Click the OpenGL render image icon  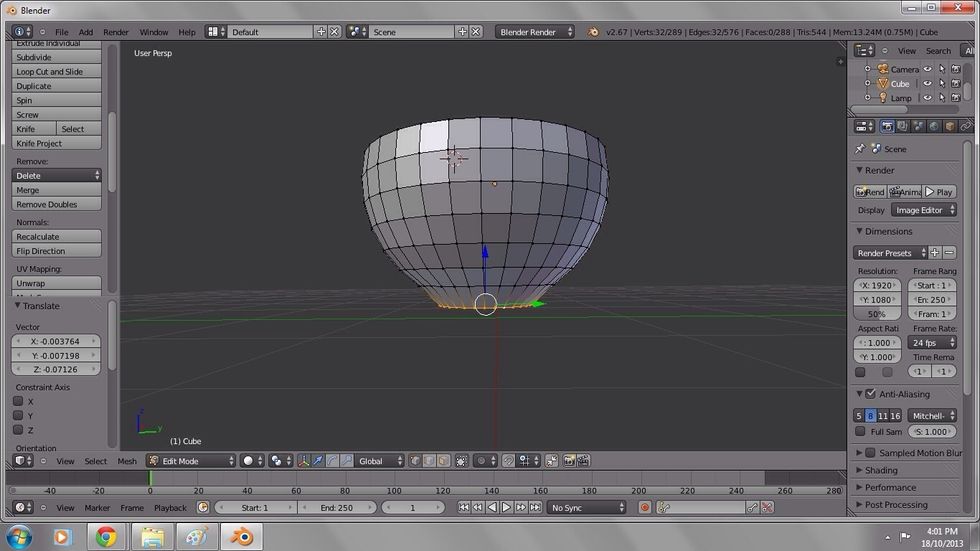tap(569, 461)
